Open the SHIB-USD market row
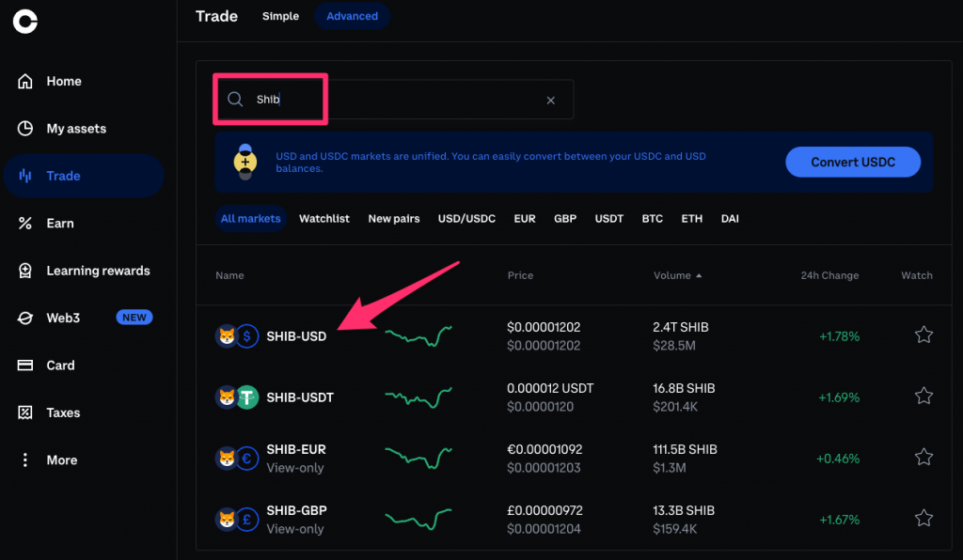963x560 pixels. [x=574, y=336]
